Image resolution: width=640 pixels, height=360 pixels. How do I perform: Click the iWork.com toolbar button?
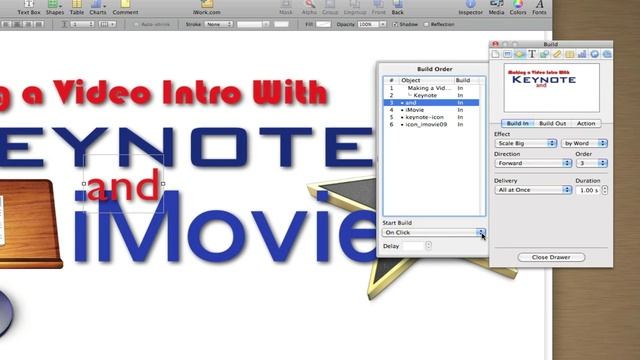[207, 7]
